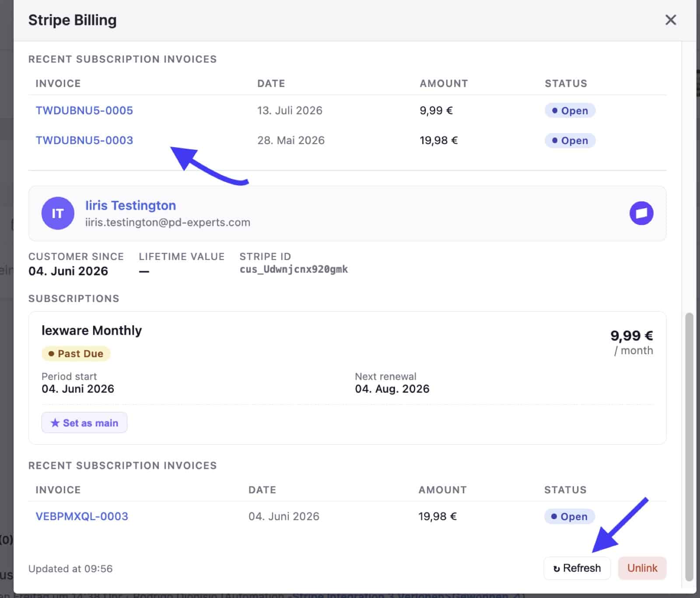The height and width of the screenshot is (598, 700).
Task: Set lexware Monthly as main subscription
Action: 84,422
